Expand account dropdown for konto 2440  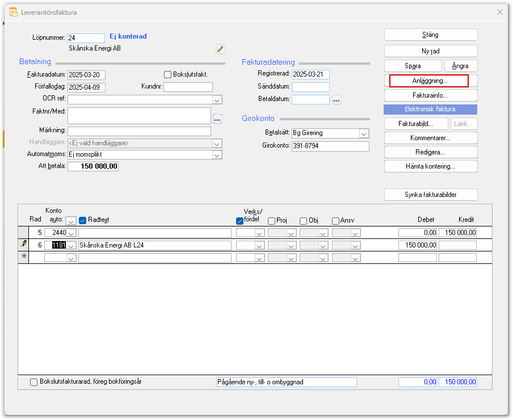(x=72, y=233)
